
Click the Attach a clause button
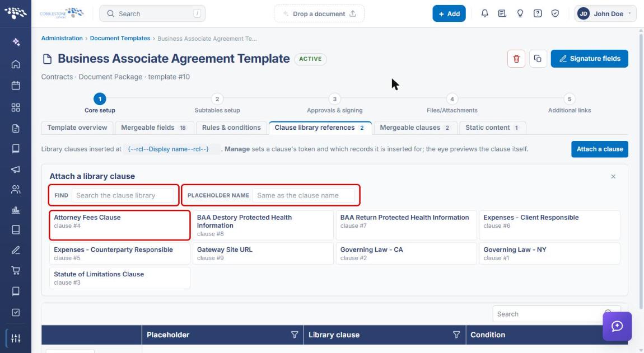(600, 149)
